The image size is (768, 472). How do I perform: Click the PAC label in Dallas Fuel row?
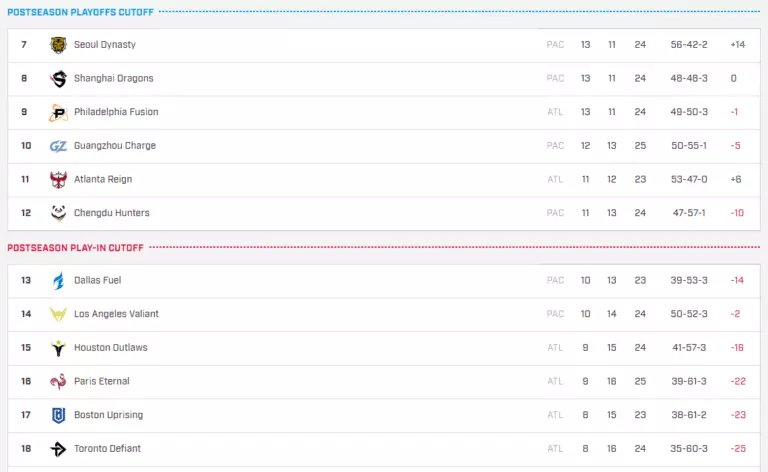pyautogui.click(x=555, y=281)
